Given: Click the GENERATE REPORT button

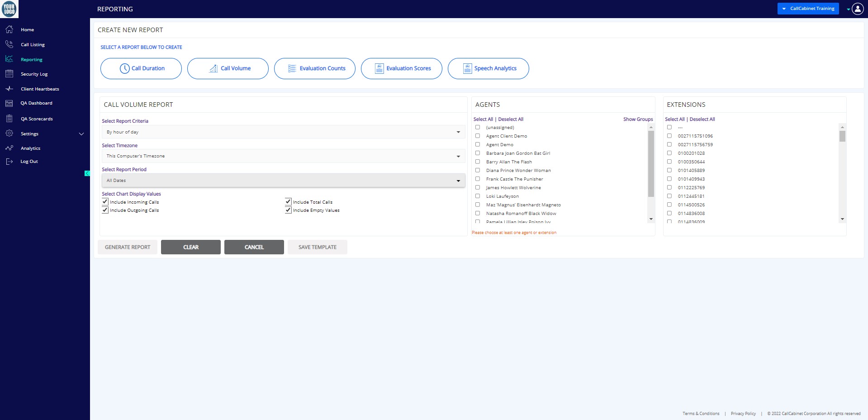Looking at the screenshot, I should pyautogui.click(x=128, y=247).
